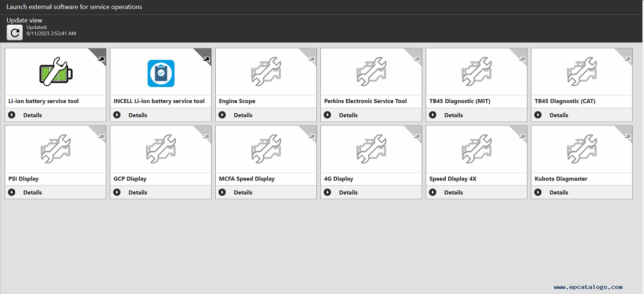Click the MCFA Speed Display title
This screenshot has width=644, height=294.
click(247, 179)
